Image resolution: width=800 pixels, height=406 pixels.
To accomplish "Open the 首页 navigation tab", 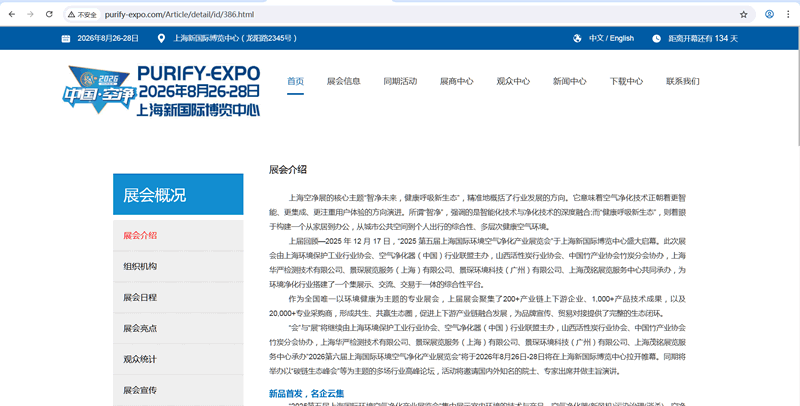I will [295, 81].
